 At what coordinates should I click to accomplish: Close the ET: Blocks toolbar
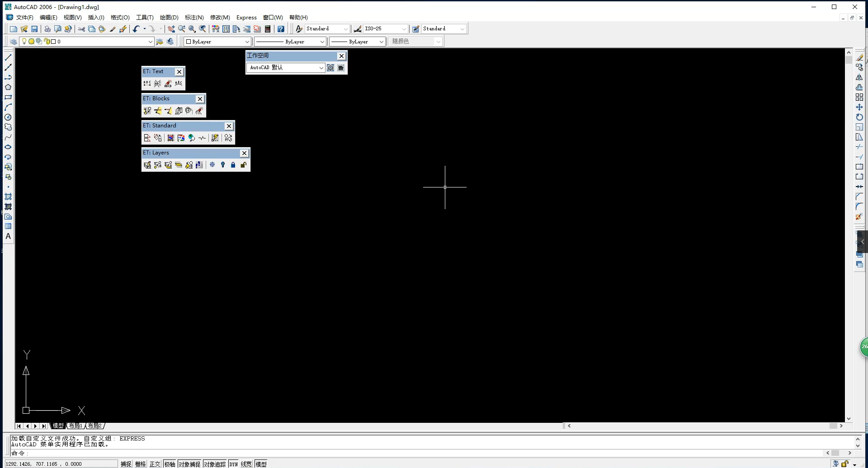200,99
